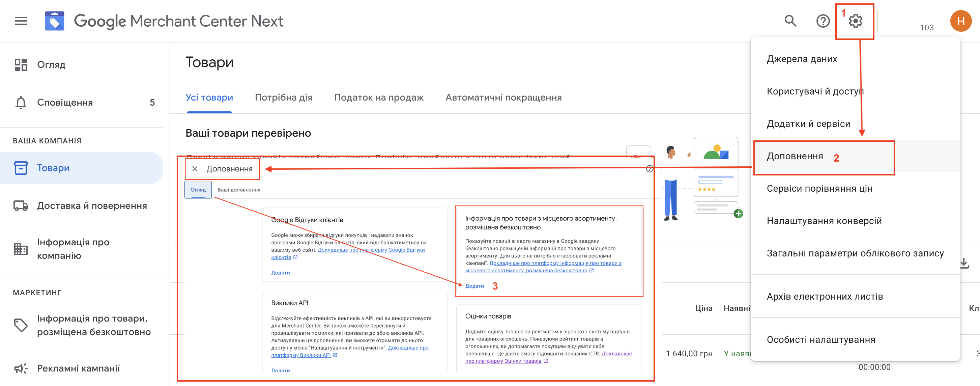Select the Ваші доповнення tab
This screenshot has height=386, width=980.
tap(239, 190)
